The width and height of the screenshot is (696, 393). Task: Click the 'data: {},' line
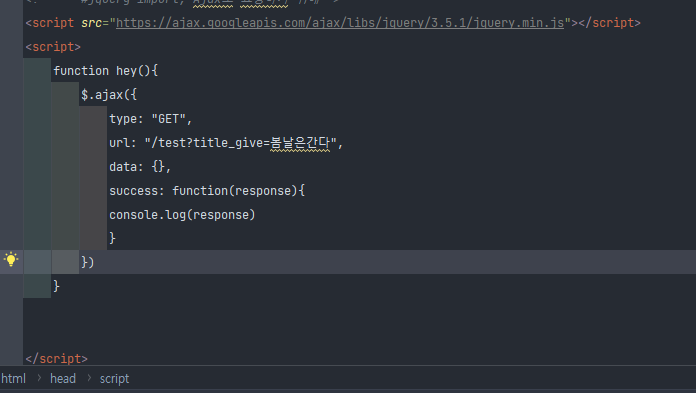click(140, 167)
